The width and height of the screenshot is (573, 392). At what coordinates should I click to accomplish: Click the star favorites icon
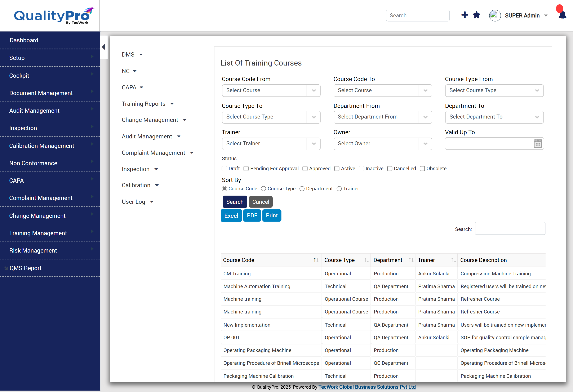476,15
